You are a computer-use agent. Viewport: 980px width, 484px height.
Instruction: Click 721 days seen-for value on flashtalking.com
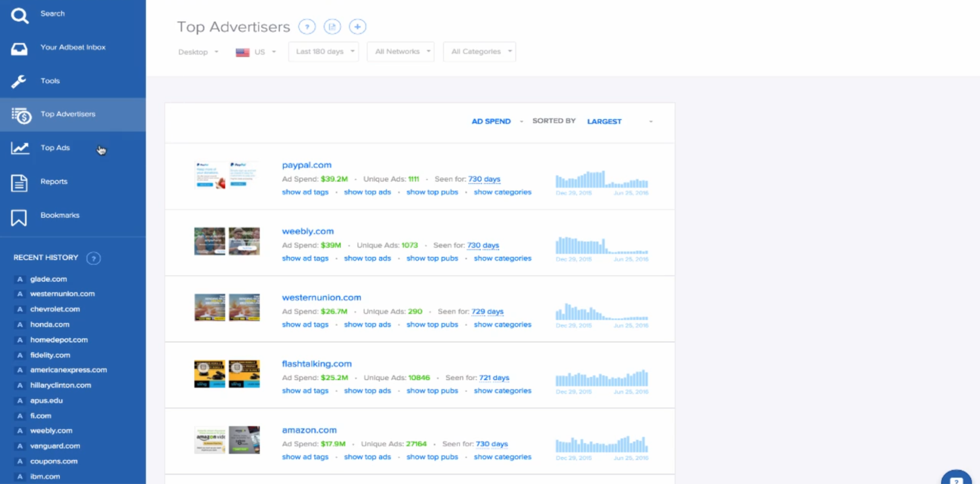[x=494, y=378]
